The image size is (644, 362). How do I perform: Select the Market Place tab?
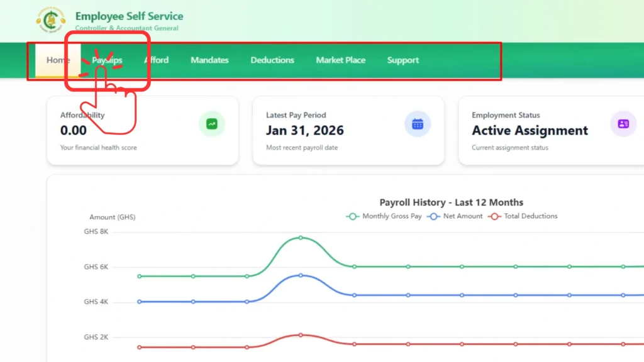[340, 60]
